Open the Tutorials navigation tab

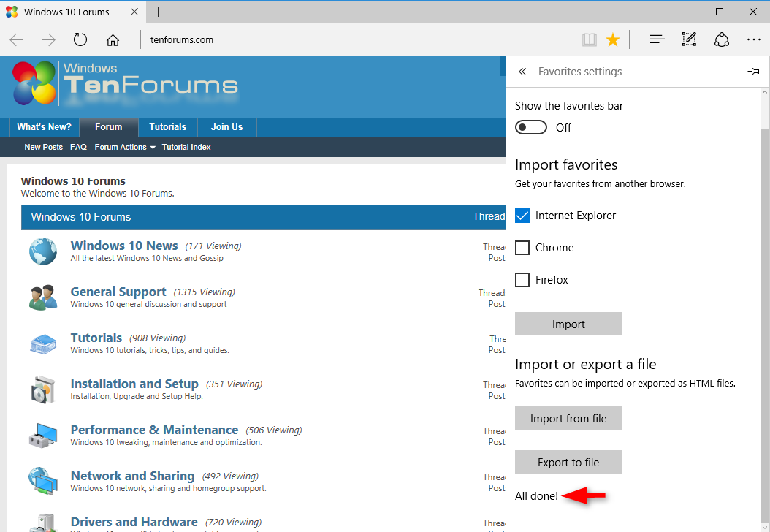click(168, 126)
